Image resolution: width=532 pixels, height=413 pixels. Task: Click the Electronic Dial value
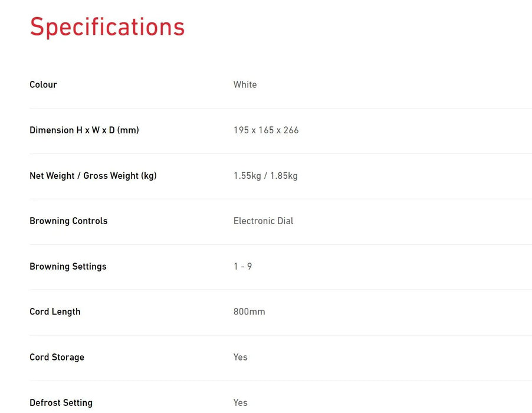(x=263, y=221)
